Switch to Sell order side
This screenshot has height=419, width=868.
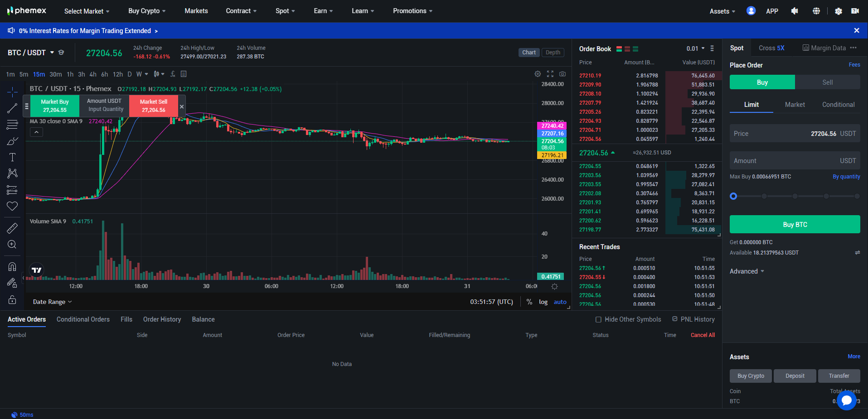(828, 82)
